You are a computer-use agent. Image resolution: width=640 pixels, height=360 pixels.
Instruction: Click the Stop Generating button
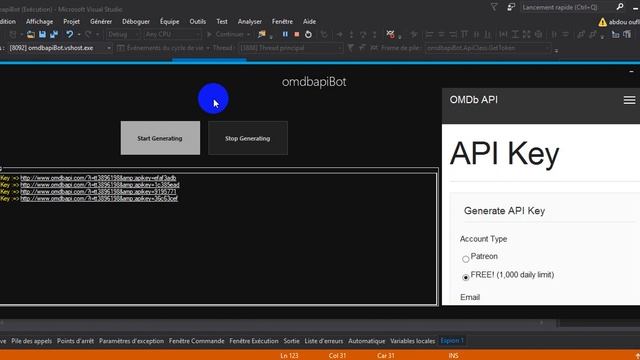247,138
